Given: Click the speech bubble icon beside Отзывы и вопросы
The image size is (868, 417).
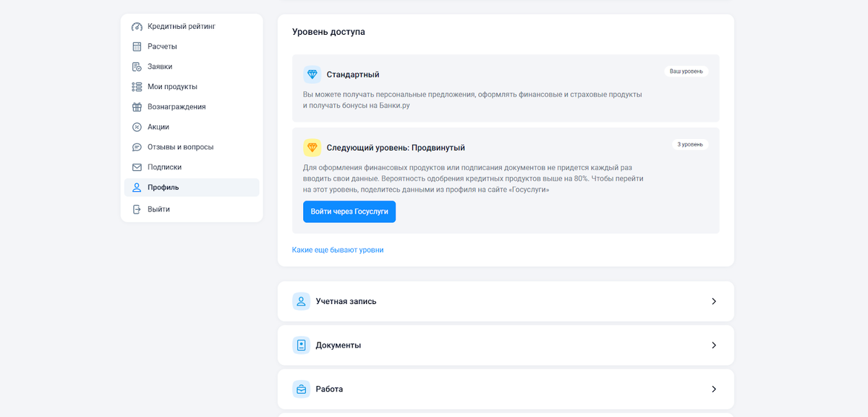Looking at the screenshot, I should click(x=137, y=147).
